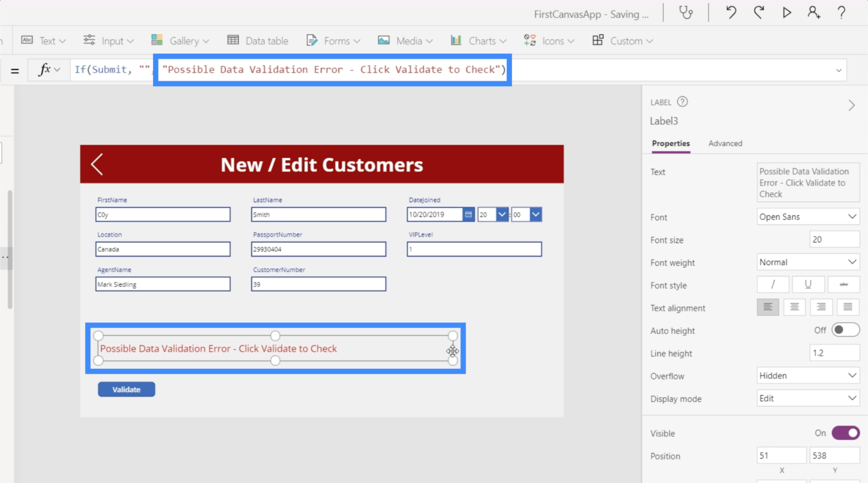Click the Font size field
The height and width of the screenshot is (483, 868).
834,239
